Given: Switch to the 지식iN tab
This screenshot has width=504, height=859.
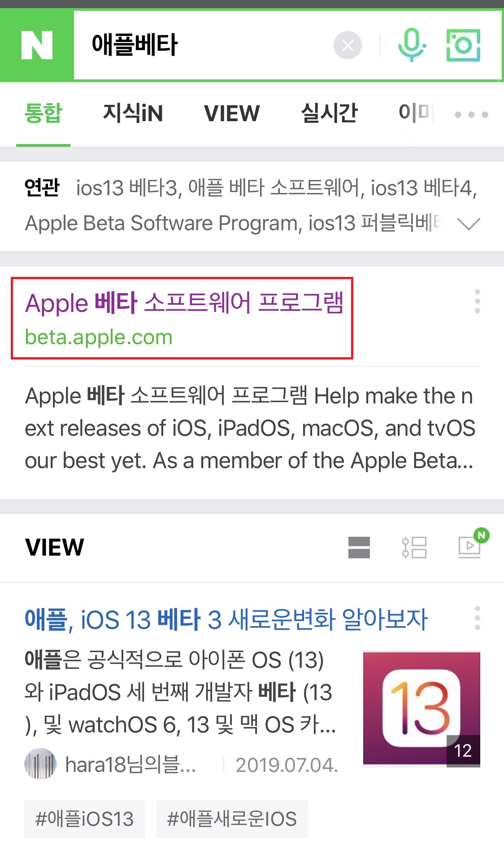Looking at the screenshot, I should tap(133, 113).
